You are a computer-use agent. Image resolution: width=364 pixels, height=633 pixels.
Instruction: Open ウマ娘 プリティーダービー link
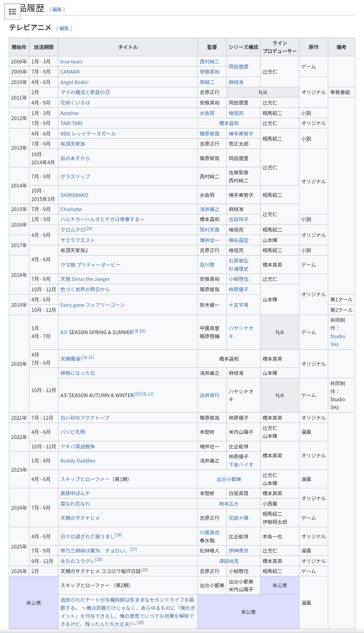click(90, 265)
